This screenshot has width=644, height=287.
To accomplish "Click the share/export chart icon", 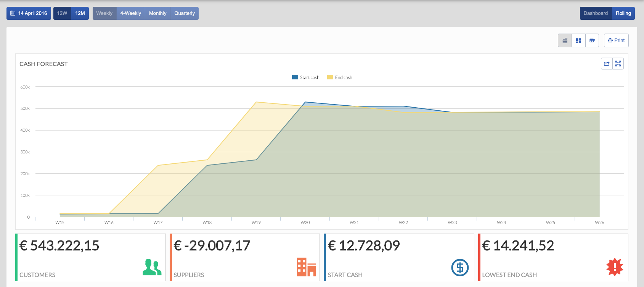I will click(607, 64).
